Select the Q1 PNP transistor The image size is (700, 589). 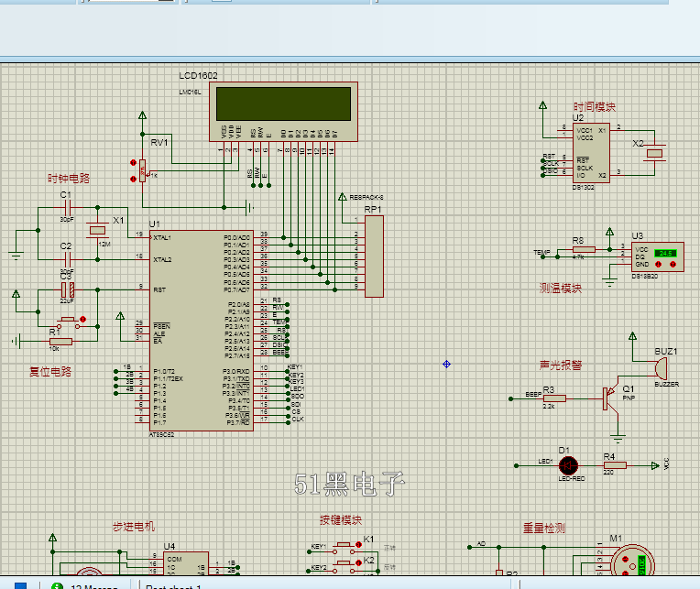(610, 398)
